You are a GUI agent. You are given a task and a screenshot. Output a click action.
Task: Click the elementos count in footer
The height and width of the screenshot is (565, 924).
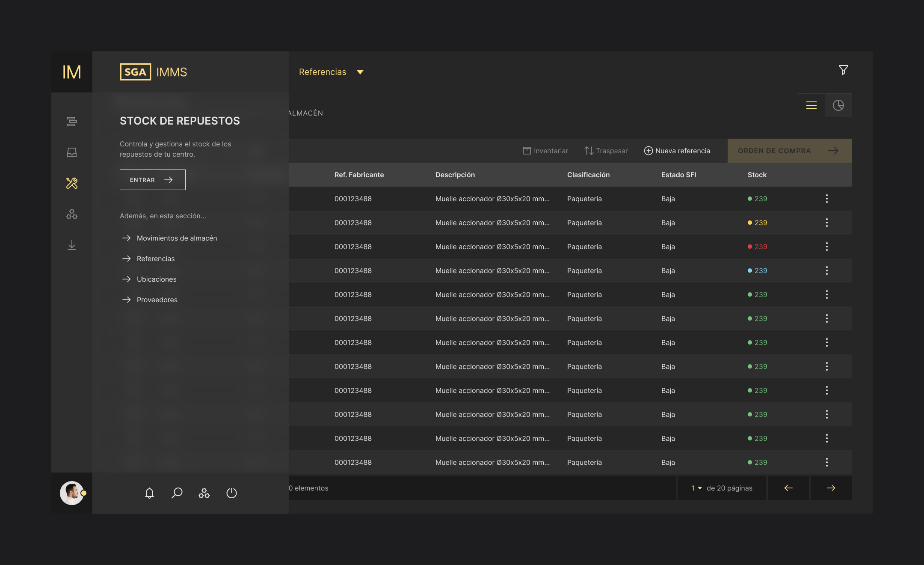(309, 488)
